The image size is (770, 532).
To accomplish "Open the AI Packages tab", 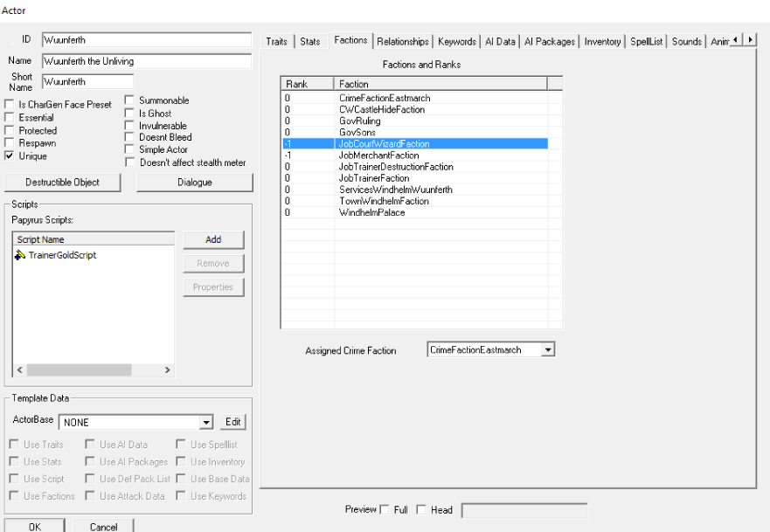I will tap(550, 42).
